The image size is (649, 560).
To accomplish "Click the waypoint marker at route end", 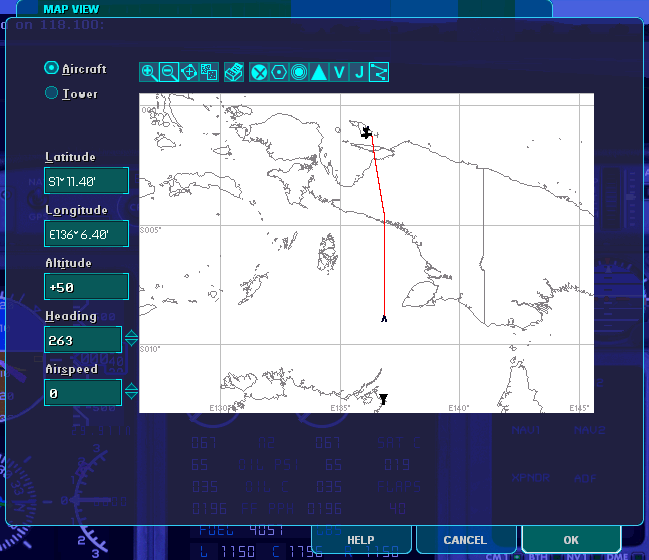I will click(384, 318).
